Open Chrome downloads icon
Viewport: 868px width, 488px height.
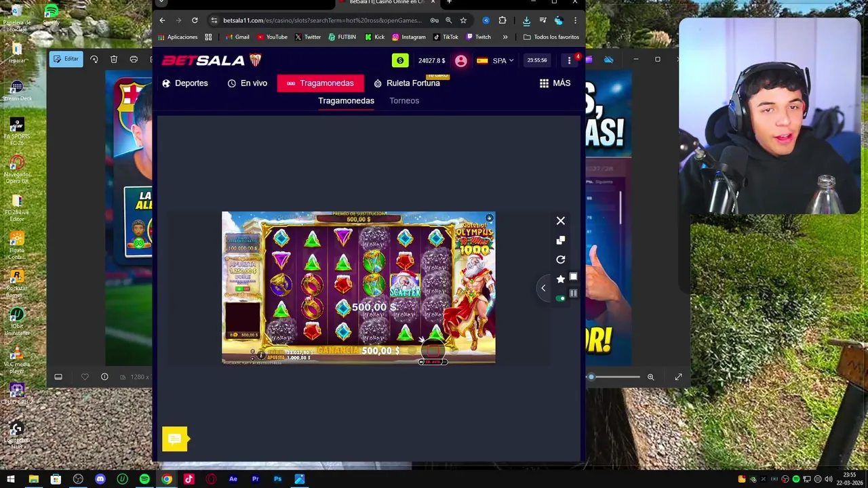click(x=526, y=20)
